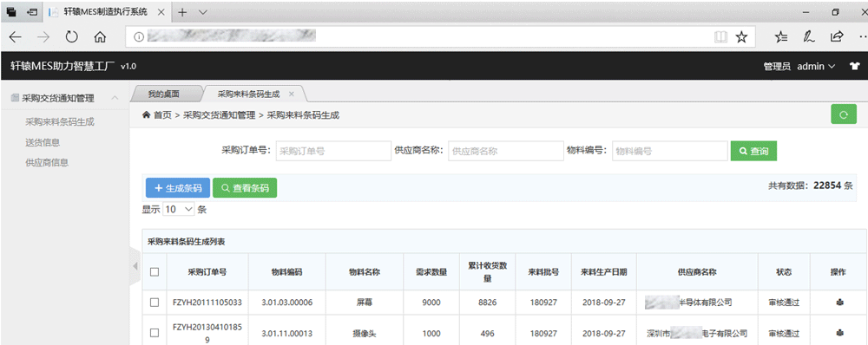Click the print icon for 摄像头 row
The image size is (868, 345).
pyautogui.click(x=838, y=334)
